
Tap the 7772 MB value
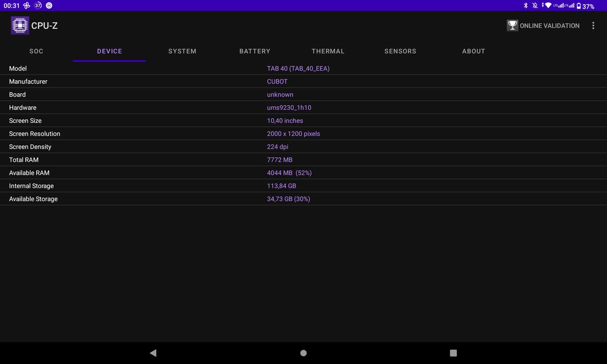click(280, 160)
